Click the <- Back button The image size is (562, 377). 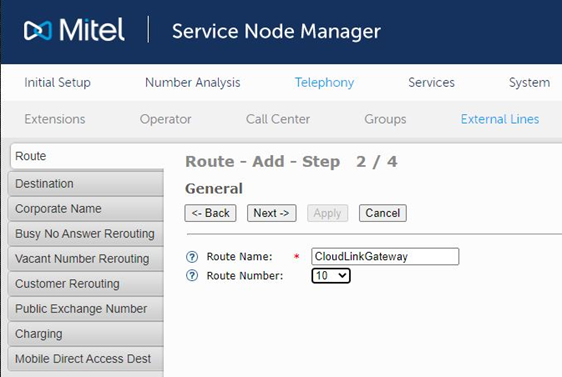coord(210,213)
